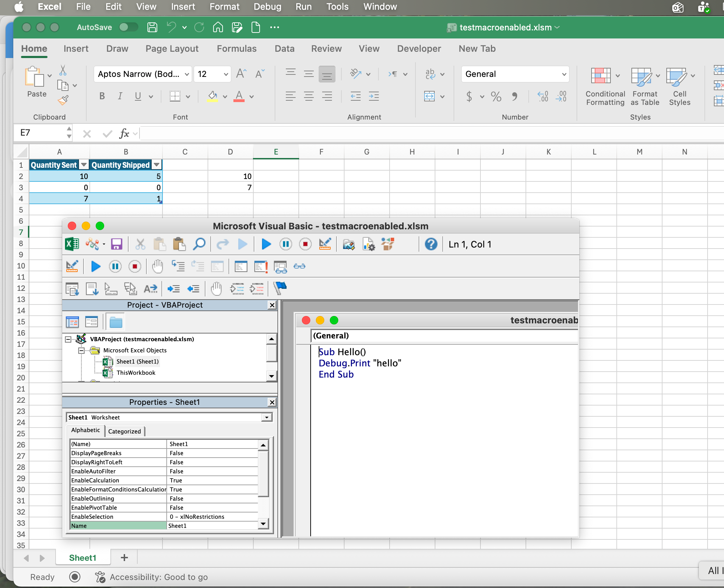Viewport: 724px width, 588px height.
Task: Click the Step Into icon in Debug toolbar
Action: coord(178,266)
